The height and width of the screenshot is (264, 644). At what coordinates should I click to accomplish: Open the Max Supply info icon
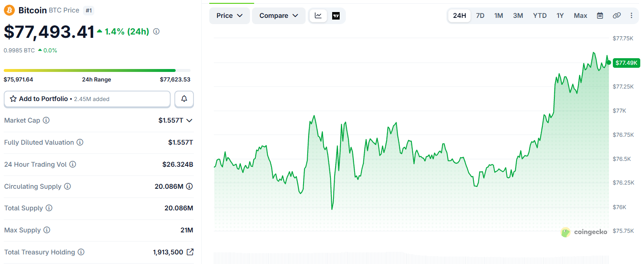47,230
